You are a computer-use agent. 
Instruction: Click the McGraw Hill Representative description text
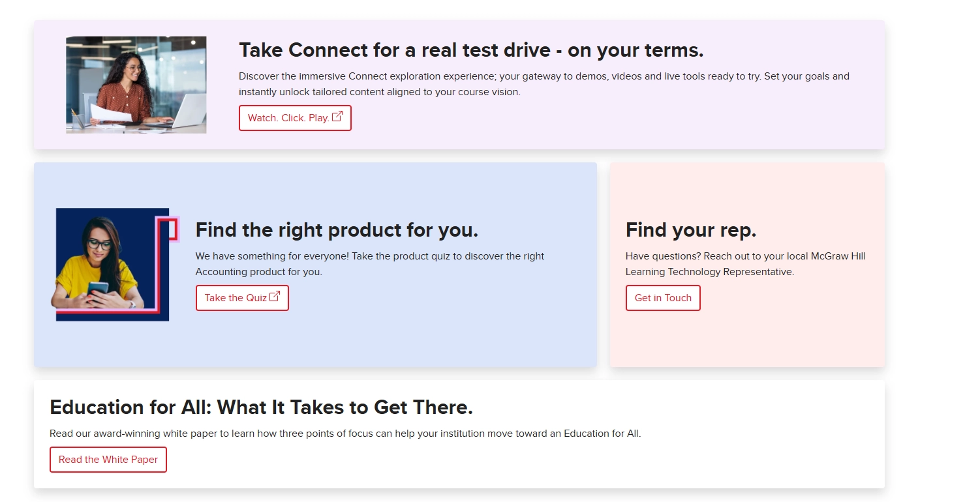pos(745,264)
